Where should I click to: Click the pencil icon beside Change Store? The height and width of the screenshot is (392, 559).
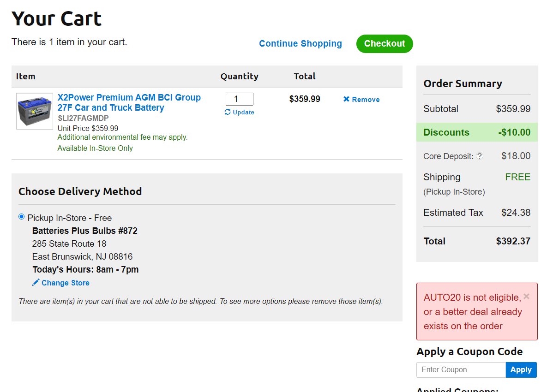point(36,283)
